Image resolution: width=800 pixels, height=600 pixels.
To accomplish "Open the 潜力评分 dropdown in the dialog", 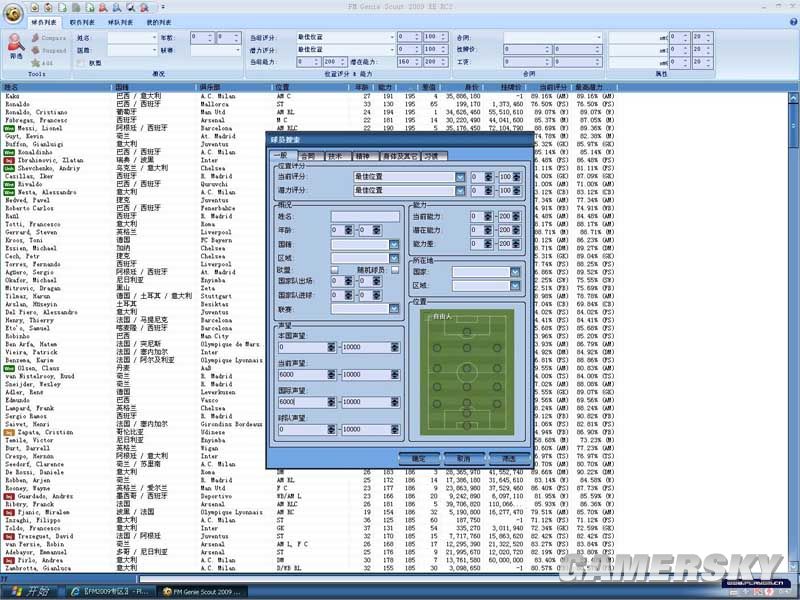I will (460, 190).
